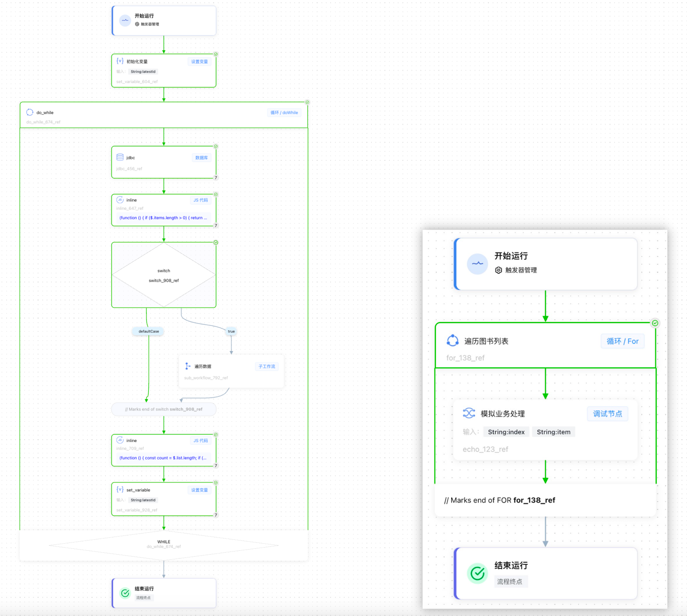The image size is (687, 616).
Task: Click the 触发器管理 gear icon in right panel
Action: coord(498,270)
